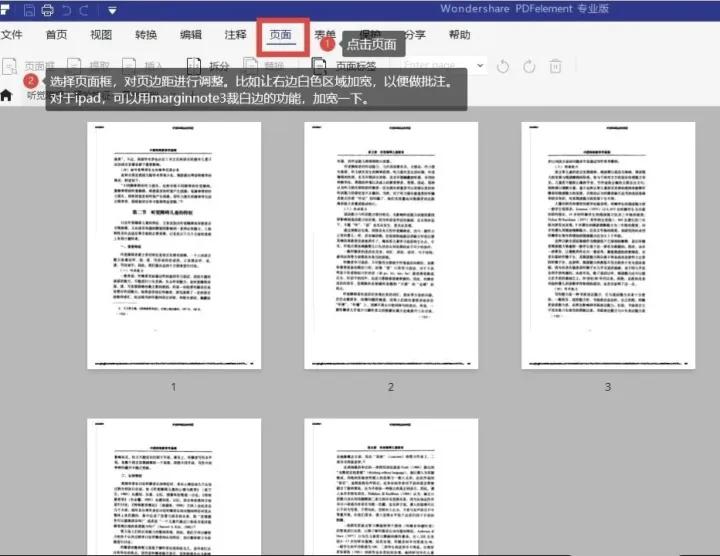Click the 提取 extract pages icon
The height and width of the screenshot is (556, 720).
(x=74, y=65)
